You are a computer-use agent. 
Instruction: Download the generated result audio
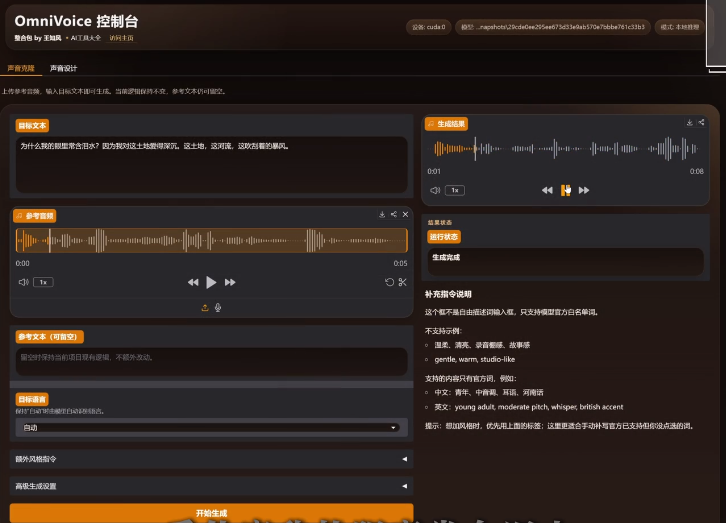[x=689, y=122]
